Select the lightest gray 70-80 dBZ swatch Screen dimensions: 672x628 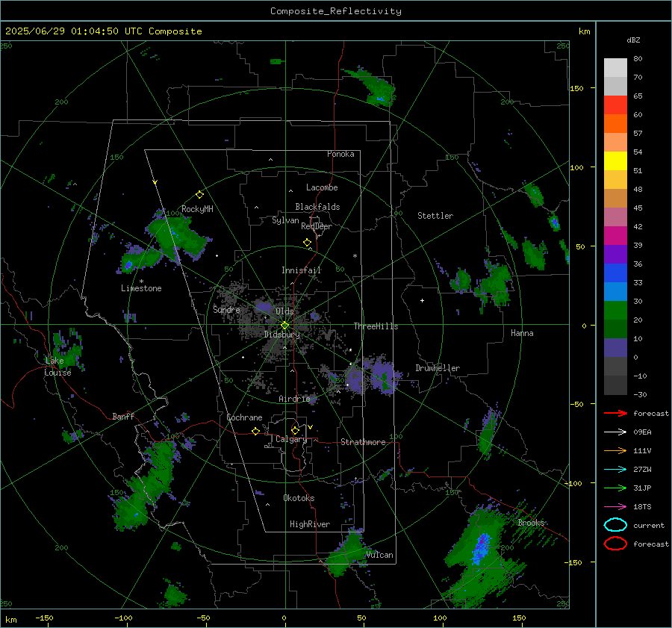coord(615,67)
